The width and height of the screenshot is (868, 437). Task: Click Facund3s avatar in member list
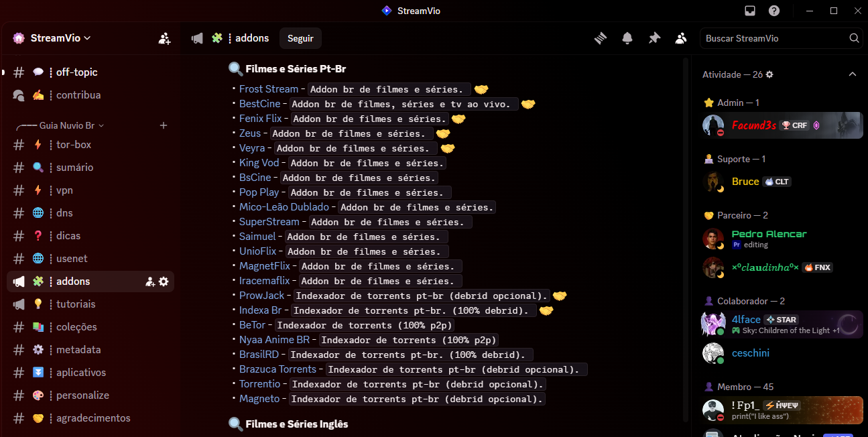713,125
